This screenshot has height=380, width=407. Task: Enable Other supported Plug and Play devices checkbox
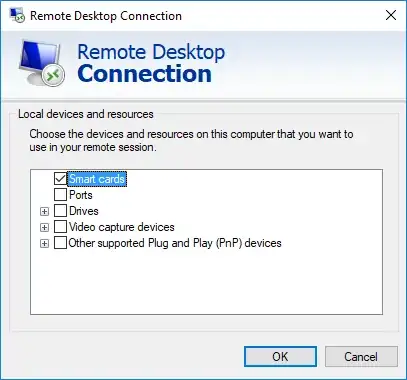click(60, 243)
